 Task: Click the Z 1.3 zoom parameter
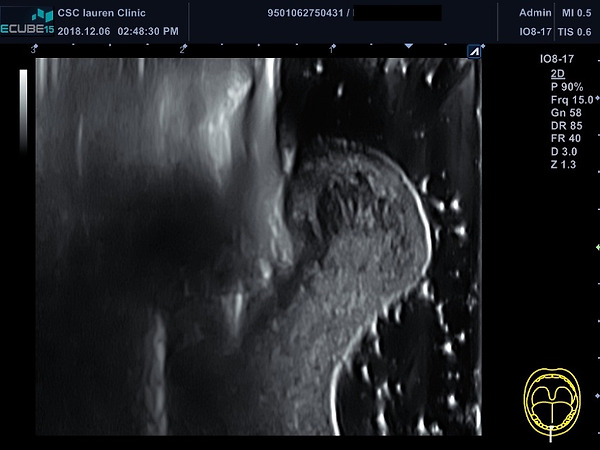coord(563,165)
